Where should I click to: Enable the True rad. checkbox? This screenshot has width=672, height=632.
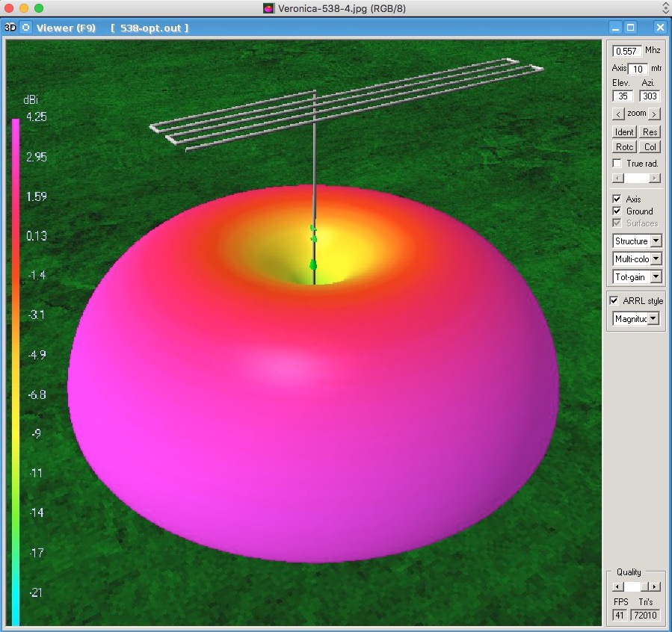pyautogui.click(x=617, y=163)
